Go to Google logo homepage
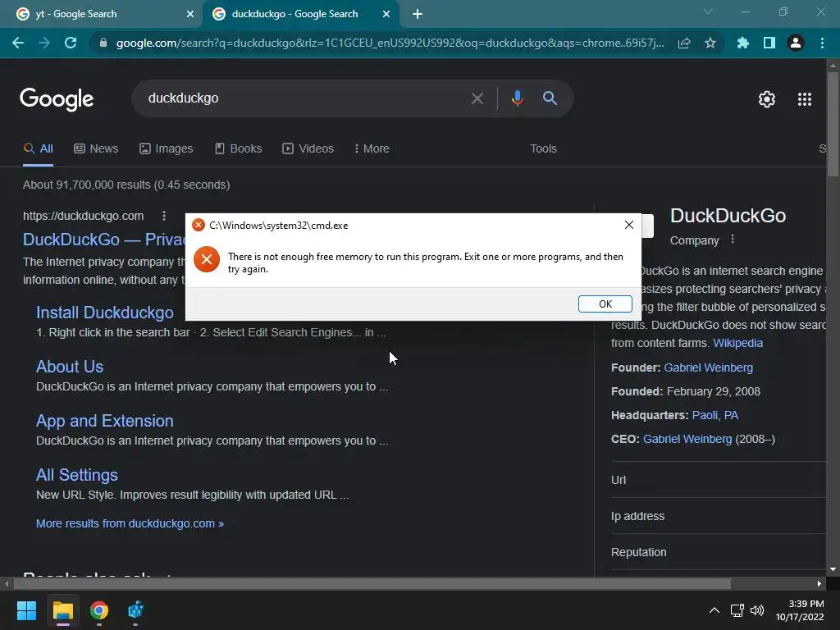This screenshot has height=630, width=840. [57, 99]
